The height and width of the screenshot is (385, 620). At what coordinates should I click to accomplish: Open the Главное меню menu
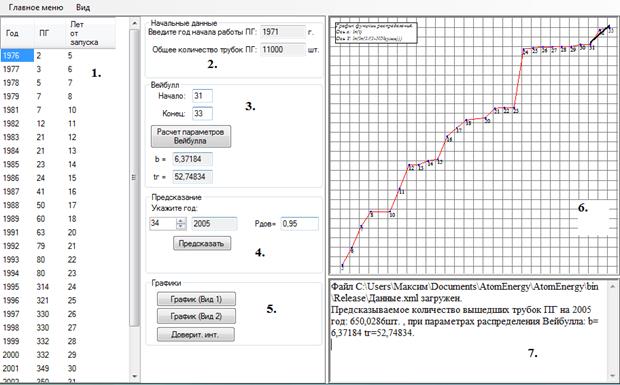pyautogui.click(x=36, y=8)
